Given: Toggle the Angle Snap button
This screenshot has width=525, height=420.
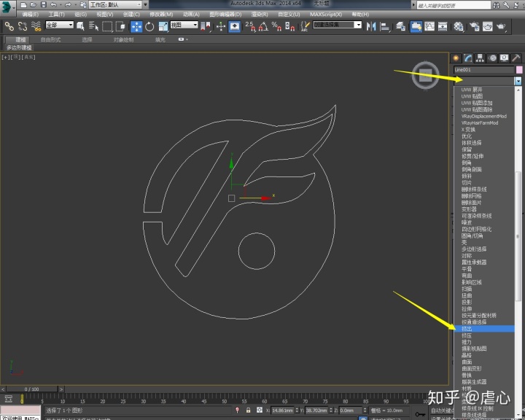Looking at the screenshot, I should click(263, 26).
